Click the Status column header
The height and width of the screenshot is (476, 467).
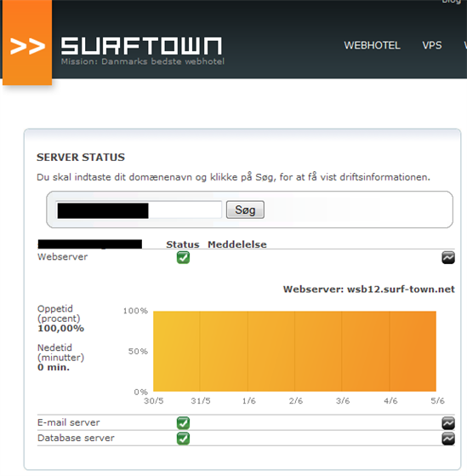pyautogui.click(x=183, y=244)
